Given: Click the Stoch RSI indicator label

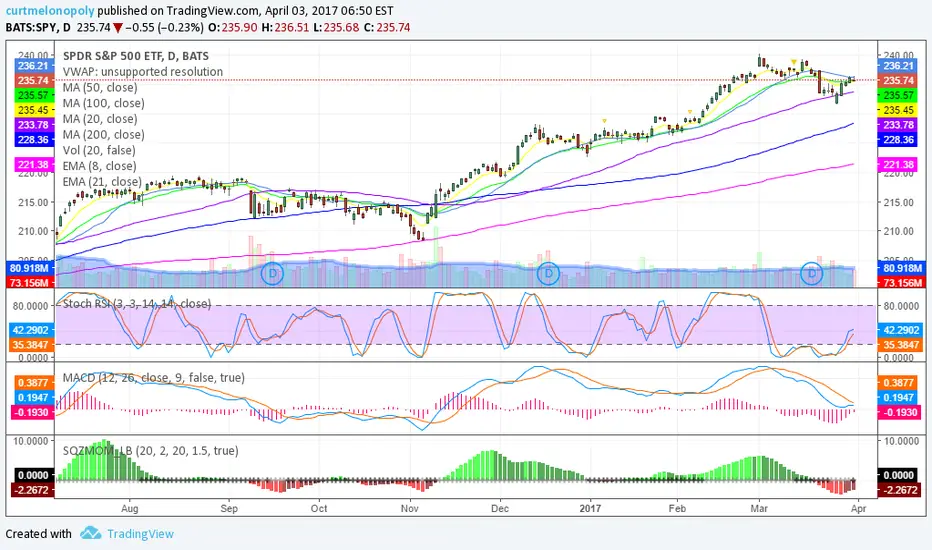Looking at the screenshot, I should [137, 304].
